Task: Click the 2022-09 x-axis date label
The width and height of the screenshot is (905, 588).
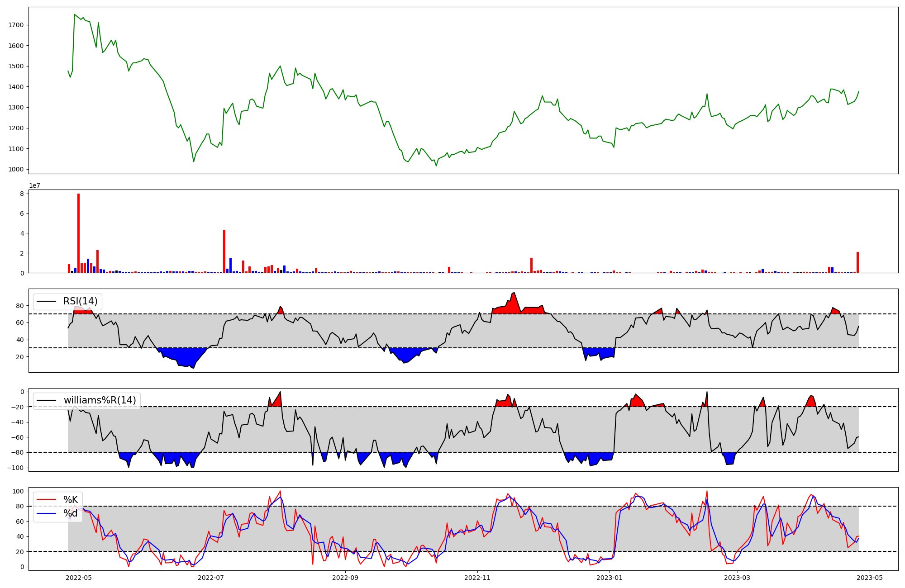Action: pyautogui.click(x=345, y=578)
